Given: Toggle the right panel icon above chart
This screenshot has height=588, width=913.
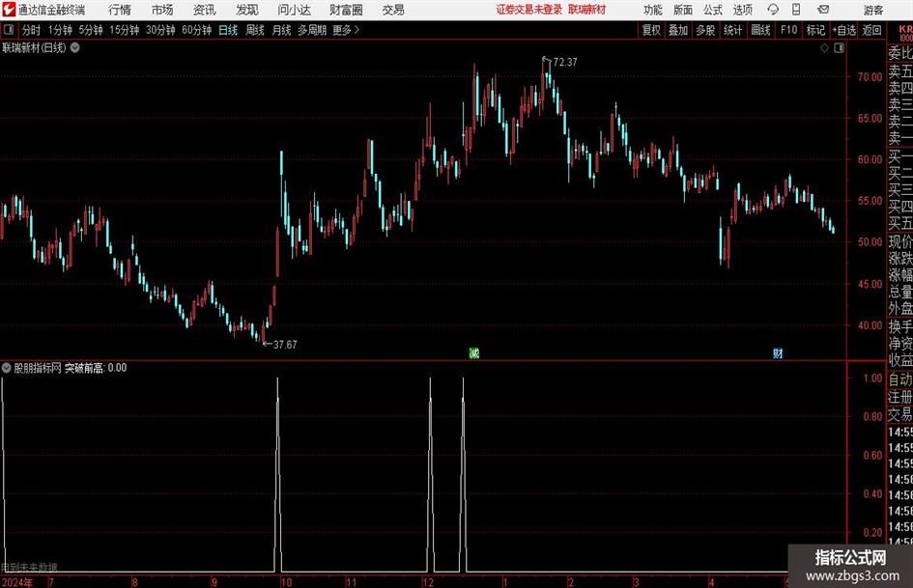Looking at the screenshot, I should [839, 48].
